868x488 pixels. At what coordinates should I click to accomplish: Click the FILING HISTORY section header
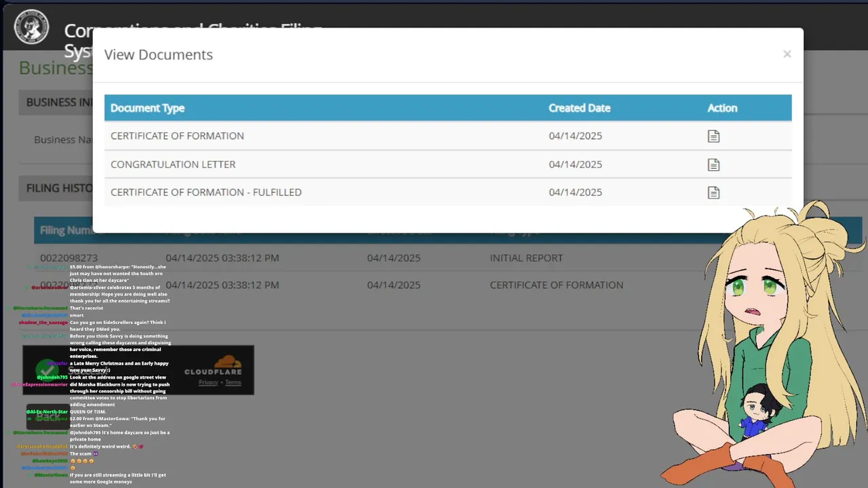pyautogui.click(x=56, y=188)
